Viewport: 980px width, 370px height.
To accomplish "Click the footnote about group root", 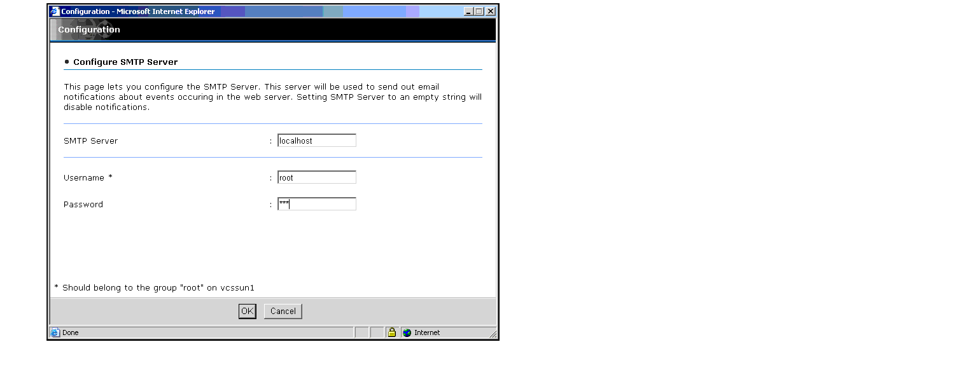I will (155, 288).
